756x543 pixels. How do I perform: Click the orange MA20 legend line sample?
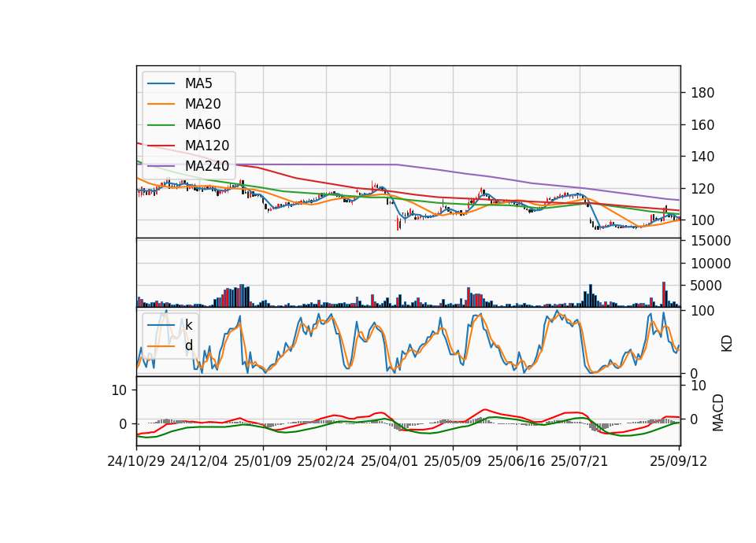click(x=161, y=104)
